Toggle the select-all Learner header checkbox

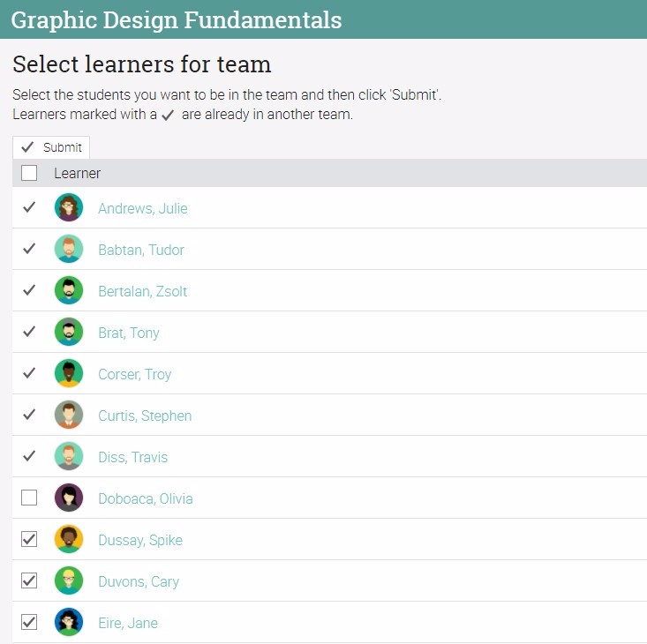click(x=29, y=173)
